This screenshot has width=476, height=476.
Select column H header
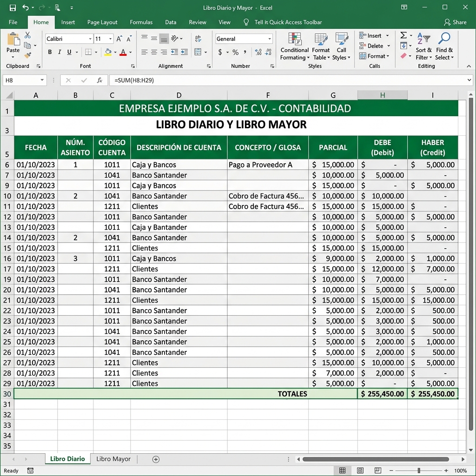click(x=383, y=95)
